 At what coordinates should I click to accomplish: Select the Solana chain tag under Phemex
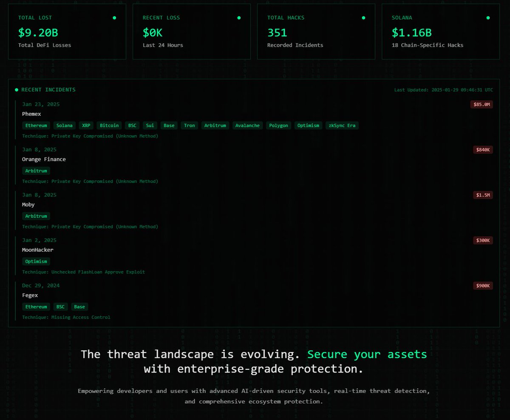click(x=65, y=125)
